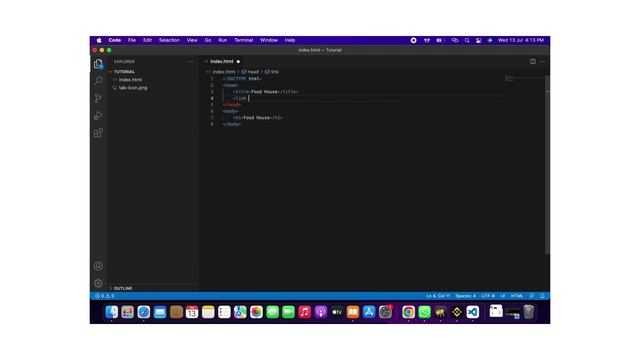The width and height of the screenshot is (640, 360).
Task: Click the notifications bell in status bar
Action: tap(542, 296)
